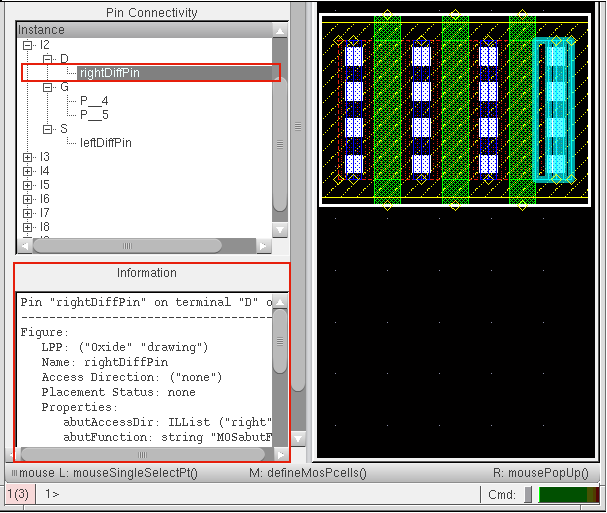
Task: Select the leftDiffPin entry
Action: [105, 143]
